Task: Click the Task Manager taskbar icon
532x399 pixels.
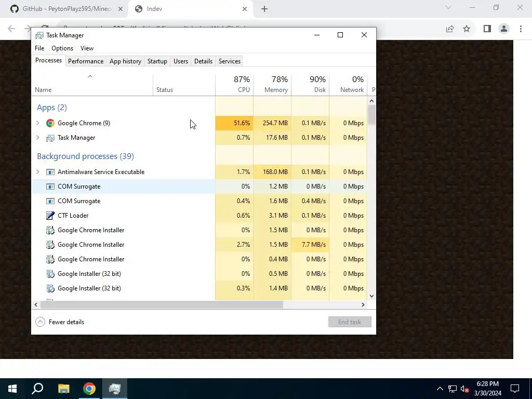Action: click(115, 389)
